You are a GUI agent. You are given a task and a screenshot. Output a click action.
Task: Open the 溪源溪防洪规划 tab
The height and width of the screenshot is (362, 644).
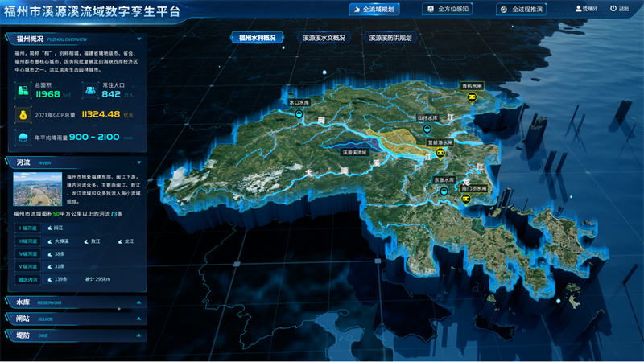[390, 38]
